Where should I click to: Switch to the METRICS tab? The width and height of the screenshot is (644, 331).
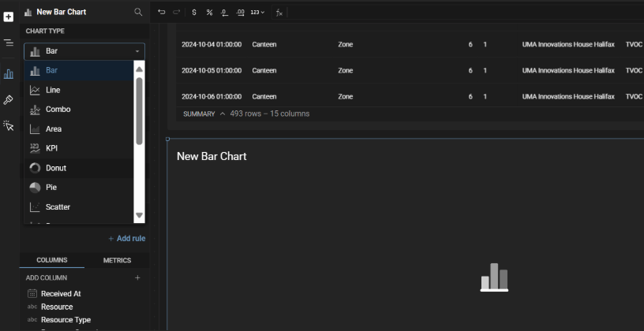117,260
